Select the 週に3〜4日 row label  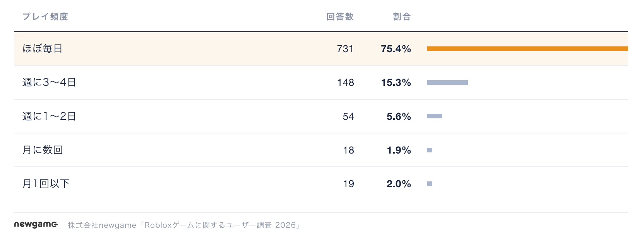pos(49,82)
